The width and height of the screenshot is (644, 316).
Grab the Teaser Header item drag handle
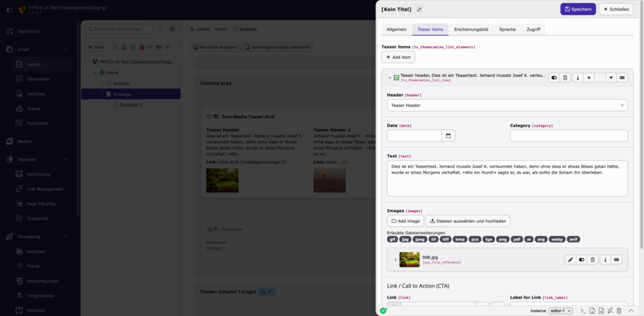click(622, 78)
